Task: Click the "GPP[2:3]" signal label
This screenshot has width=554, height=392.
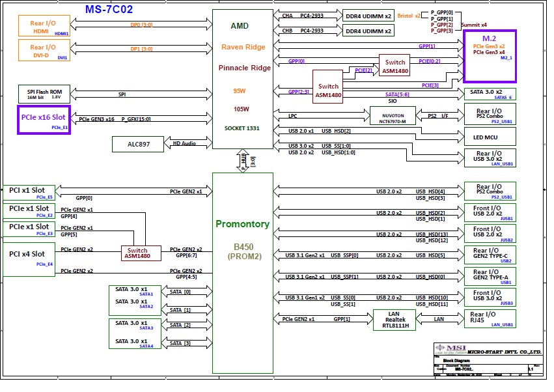Action: click(299, 92)
